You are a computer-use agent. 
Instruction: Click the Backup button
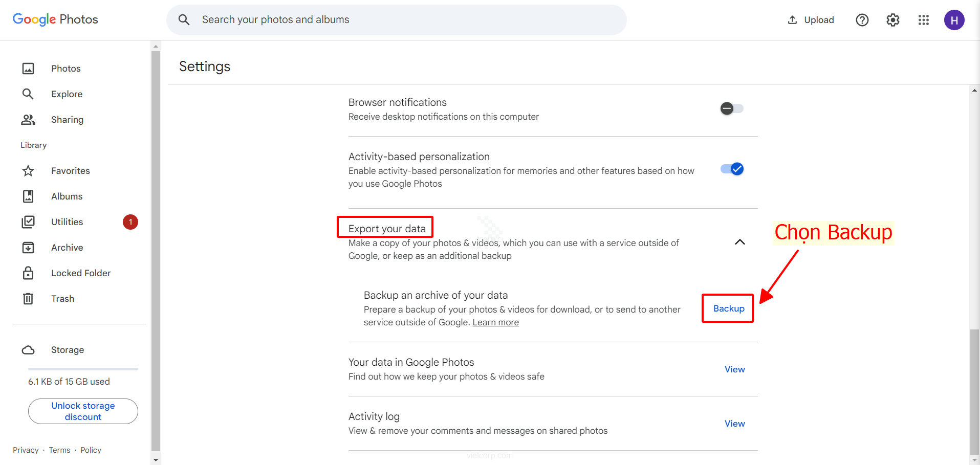point(727,308)
